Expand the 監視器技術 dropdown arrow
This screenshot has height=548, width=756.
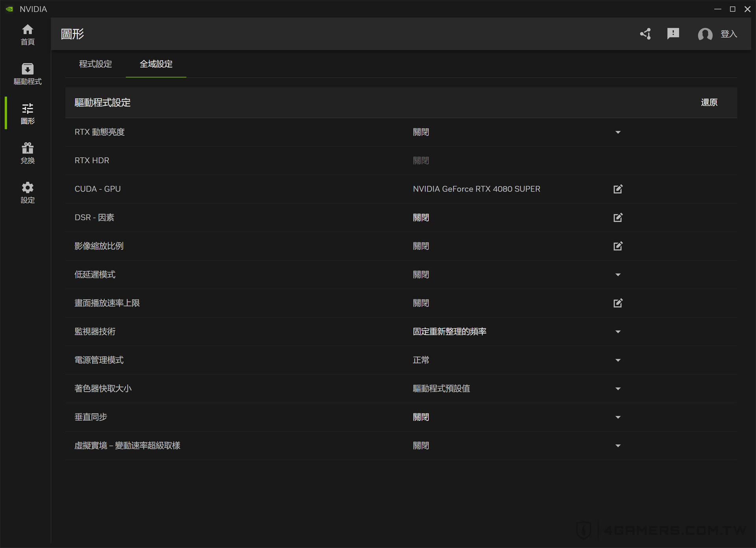[x=618, y=332]
